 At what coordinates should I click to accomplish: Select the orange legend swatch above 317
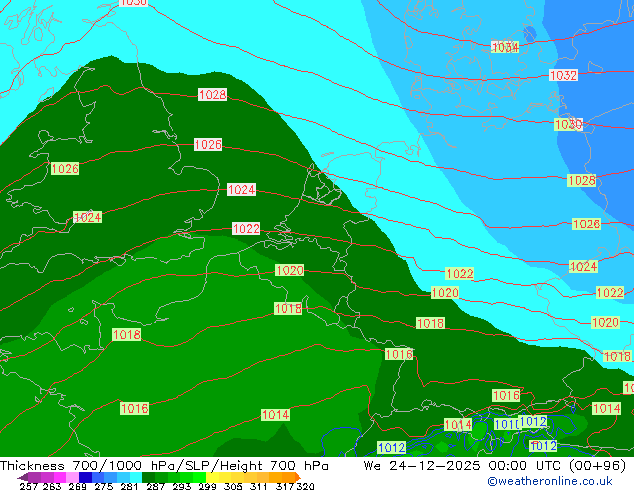pos(288,477)
